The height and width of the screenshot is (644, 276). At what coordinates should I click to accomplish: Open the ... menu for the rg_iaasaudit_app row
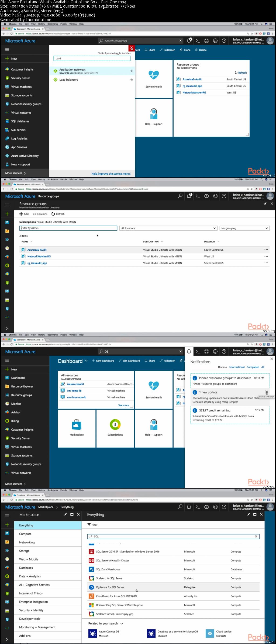pos(266,263)
